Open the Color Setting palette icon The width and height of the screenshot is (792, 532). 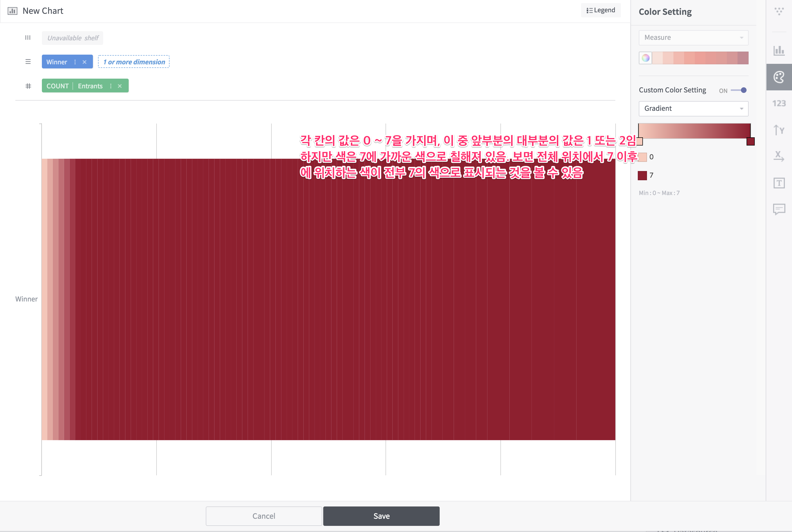point(779,77)
